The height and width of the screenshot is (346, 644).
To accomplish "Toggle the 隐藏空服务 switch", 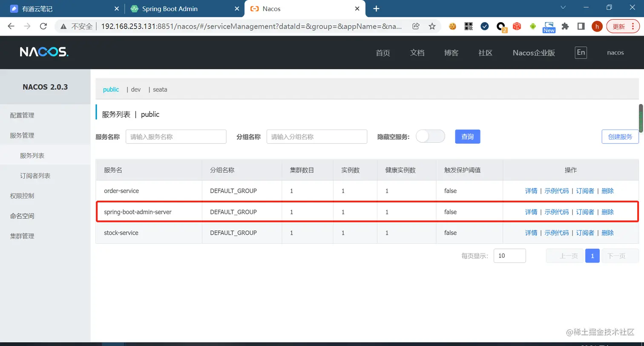I will tap(430, 136).
